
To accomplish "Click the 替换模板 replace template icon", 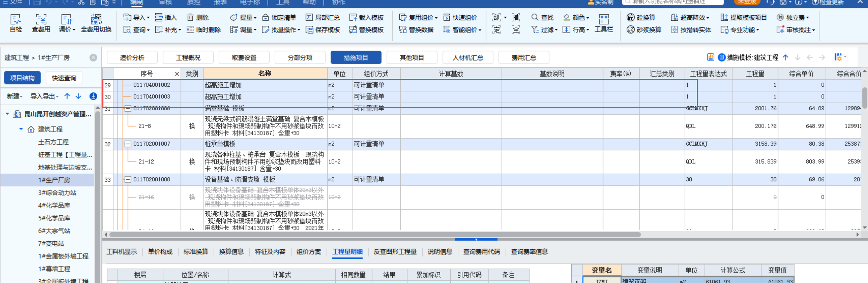I will coord(353,30).
